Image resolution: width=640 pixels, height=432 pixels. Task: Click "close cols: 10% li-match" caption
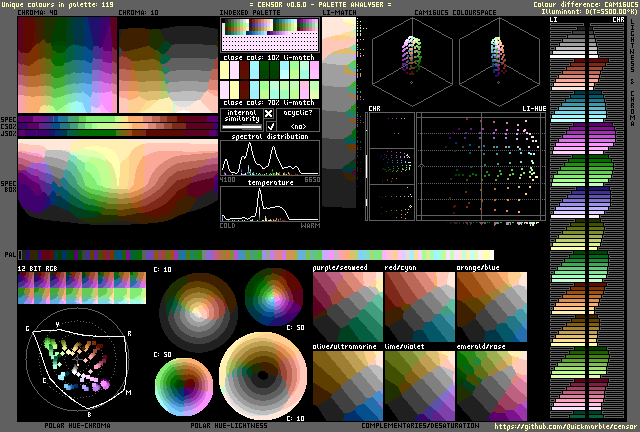click(269, 58)
